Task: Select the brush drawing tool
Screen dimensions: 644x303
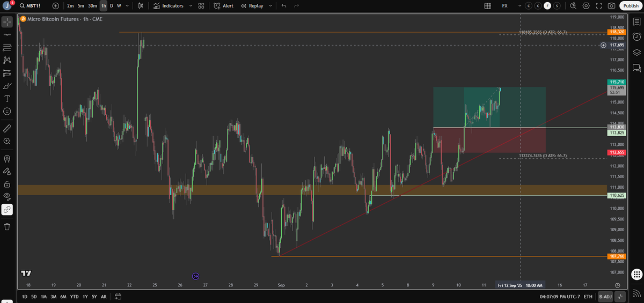Action: tap(7, 85)
